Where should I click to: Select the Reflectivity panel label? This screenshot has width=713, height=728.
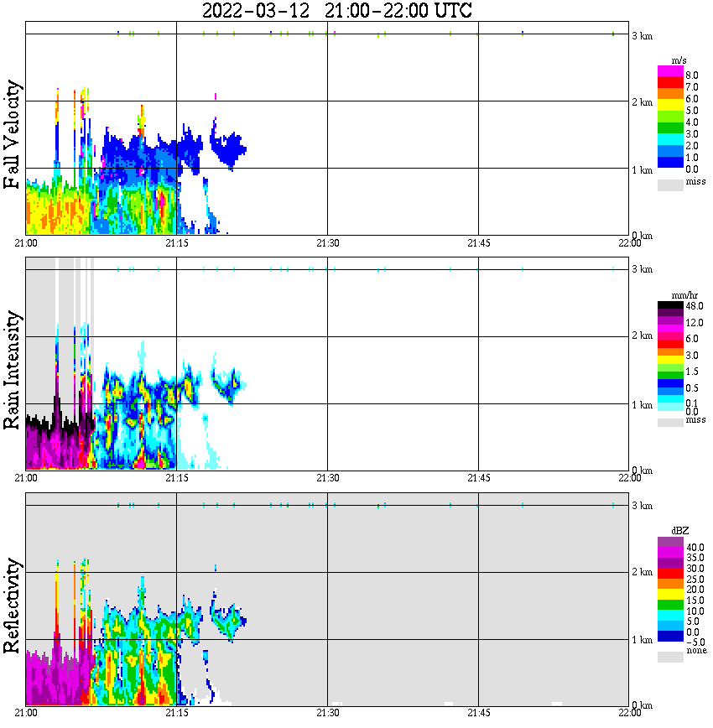12,606
